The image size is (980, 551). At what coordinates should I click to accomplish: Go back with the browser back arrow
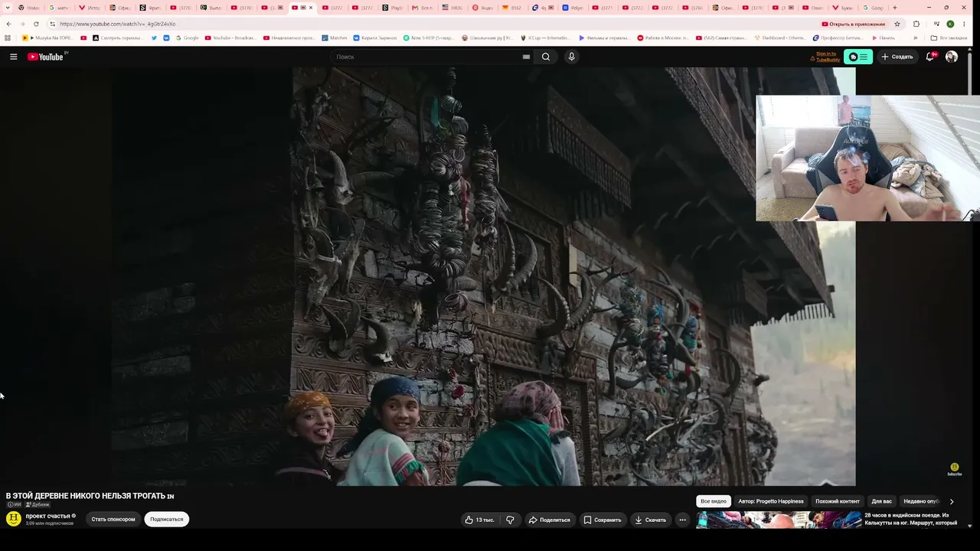(8, 24)
